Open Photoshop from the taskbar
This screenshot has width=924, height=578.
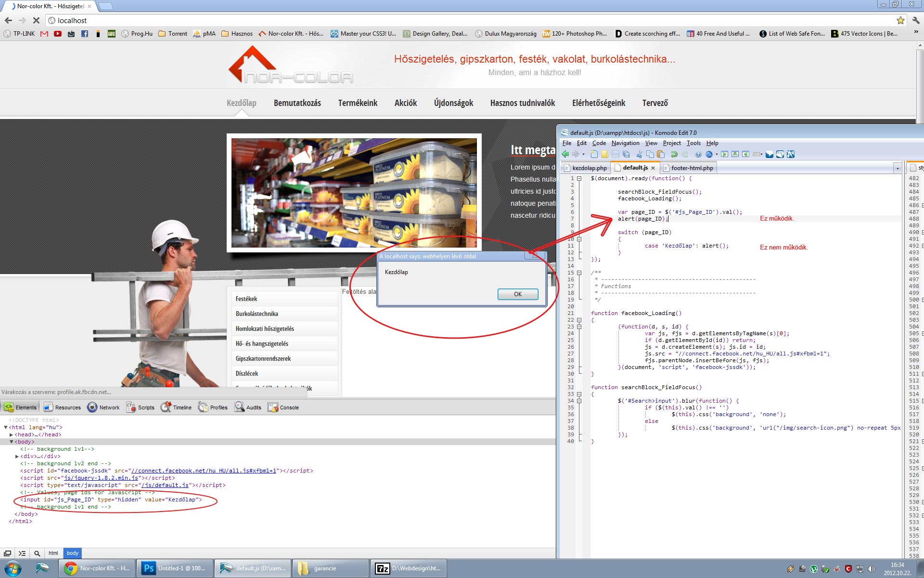tap(174, 568)
